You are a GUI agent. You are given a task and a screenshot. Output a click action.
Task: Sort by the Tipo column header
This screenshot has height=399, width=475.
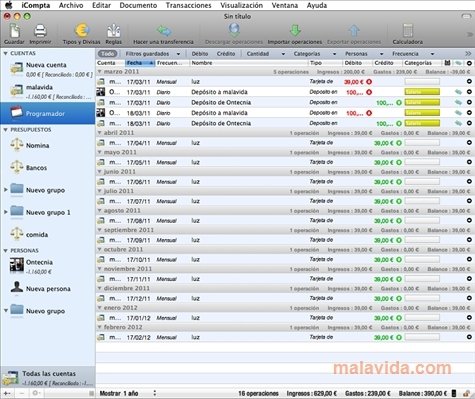pos(325,63)
